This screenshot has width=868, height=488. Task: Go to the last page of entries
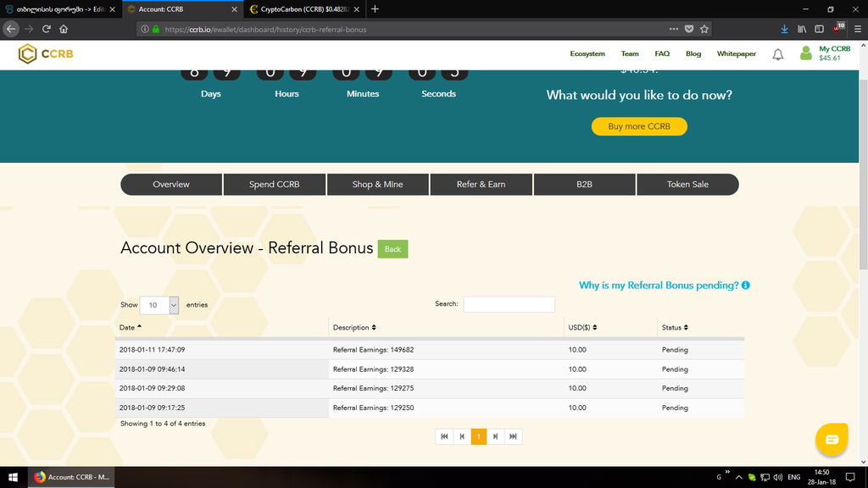click(513, 436)
